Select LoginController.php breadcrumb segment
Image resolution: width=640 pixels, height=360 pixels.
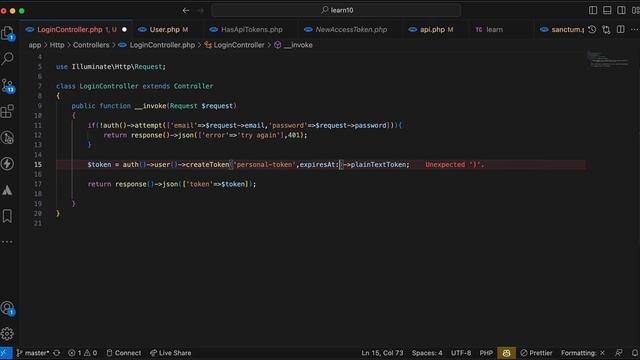[162, 45]
